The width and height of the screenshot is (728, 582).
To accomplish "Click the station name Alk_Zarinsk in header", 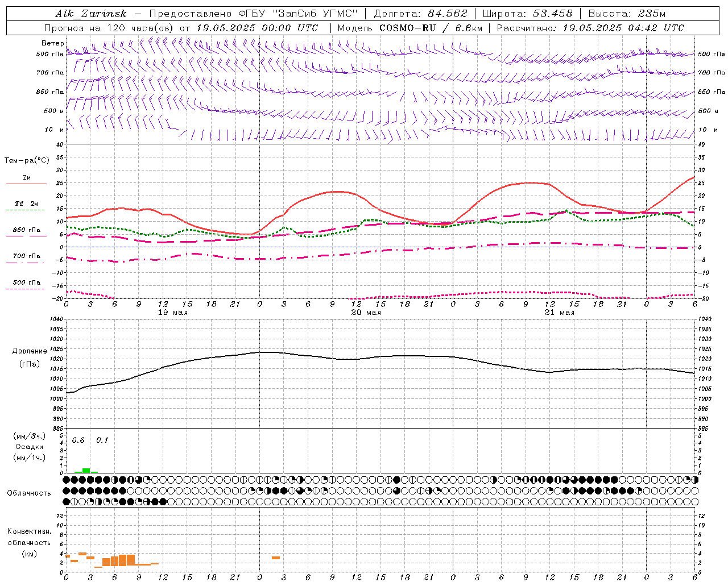I will pos(91,14).
